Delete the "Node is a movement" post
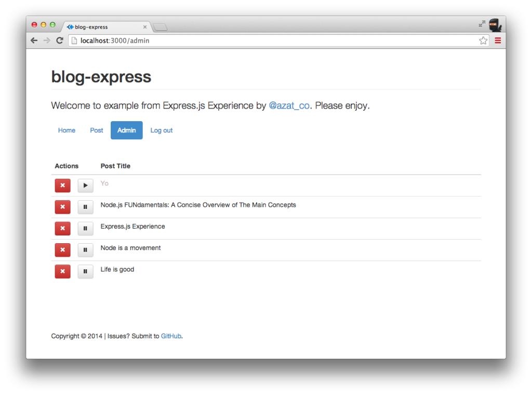The height and width of the screenshot is (395, 532). (x=62, y=250)
